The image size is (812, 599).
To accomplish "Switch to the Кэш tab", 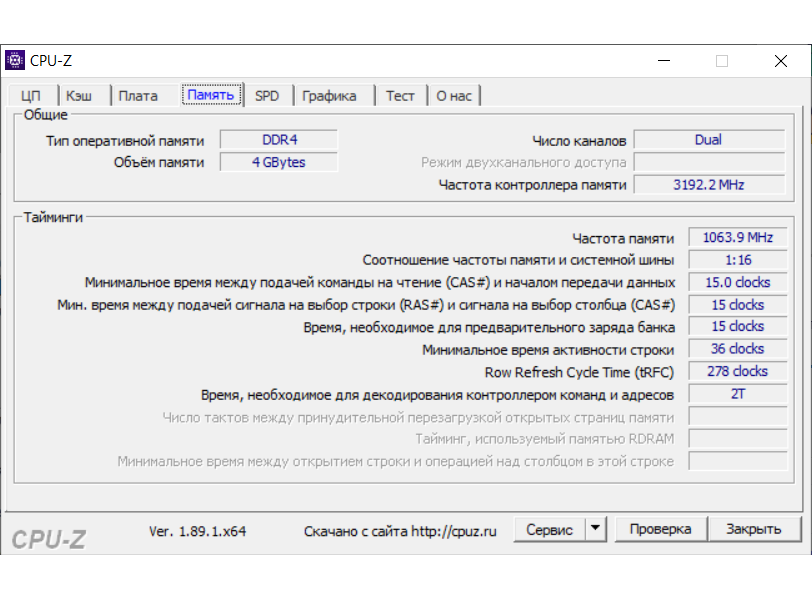I will click(x=79, y=96).
